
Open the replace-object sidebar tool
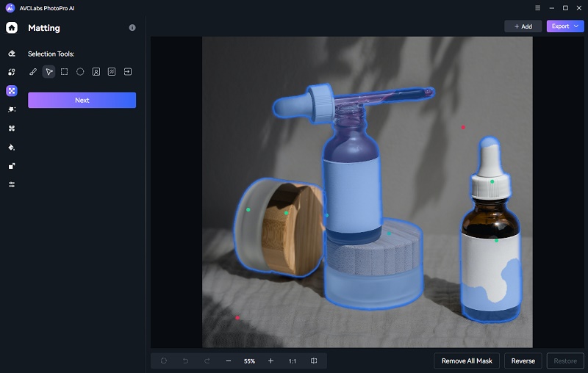pyautogui.click(x=12, y=72)
